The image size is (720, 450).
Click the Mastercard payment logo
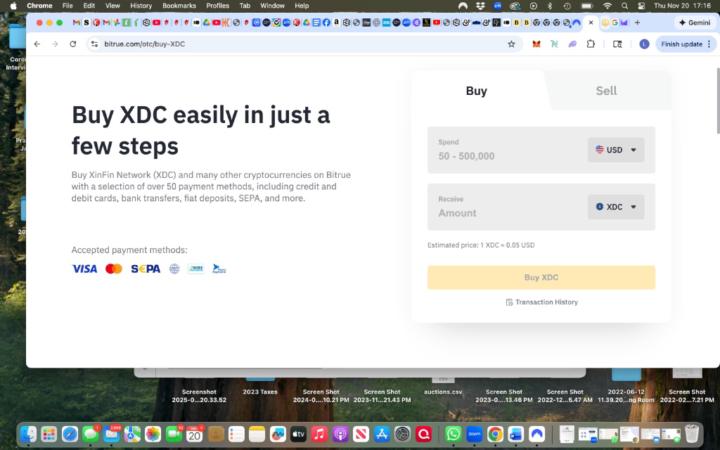pyautogui.click(x=114, y=269)
